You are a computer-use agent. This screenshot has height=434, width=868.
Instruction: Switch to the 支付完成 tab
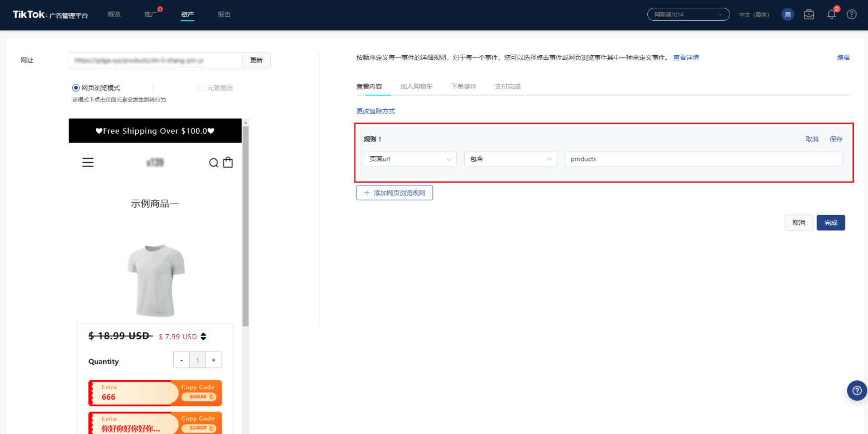(507, 87)
